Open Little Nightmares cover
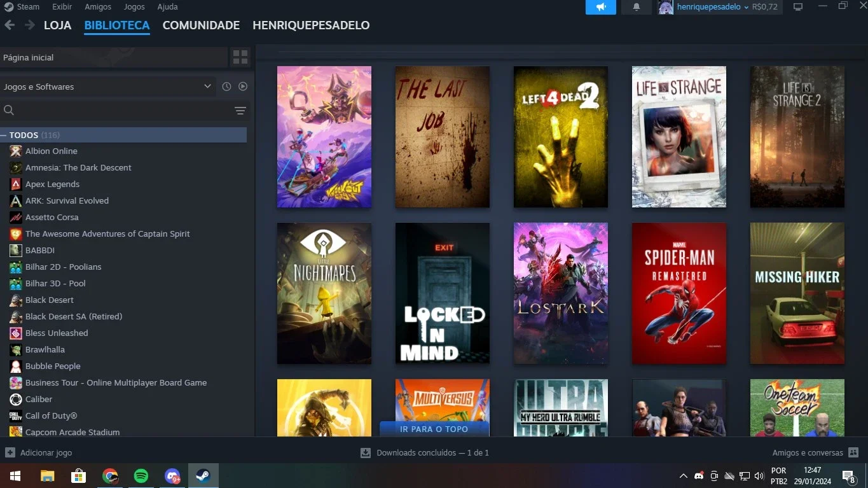 (x=324, y=293)
